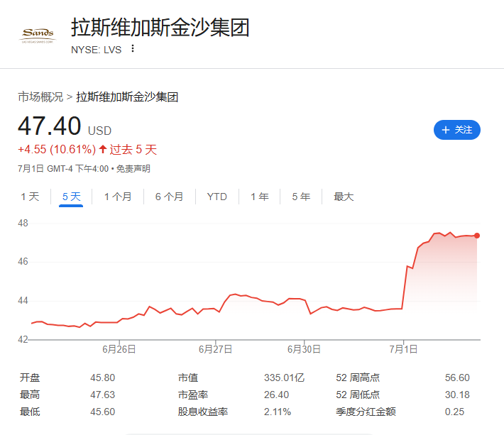Click the 免责声明 disclaimer link
Viewport: 504px width, 435px height.
click(x=133, y=169)
